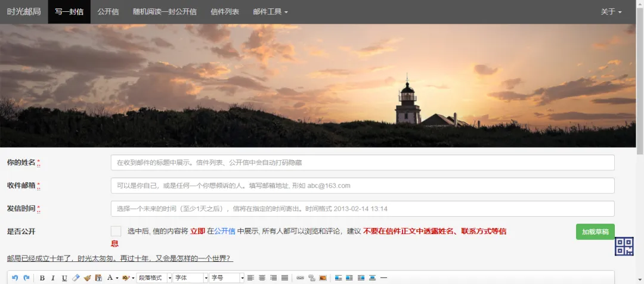Viewport: 644px width, 284px height.
Task: Align text right
Action: click(x=274, y=278)
